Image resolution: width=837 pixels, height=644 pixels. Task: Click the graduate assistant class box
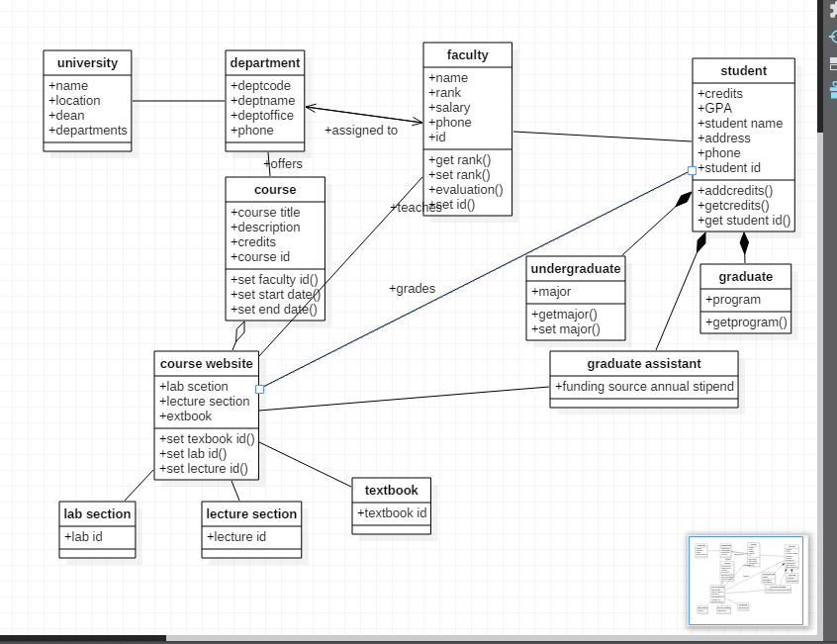coord(643,375)
